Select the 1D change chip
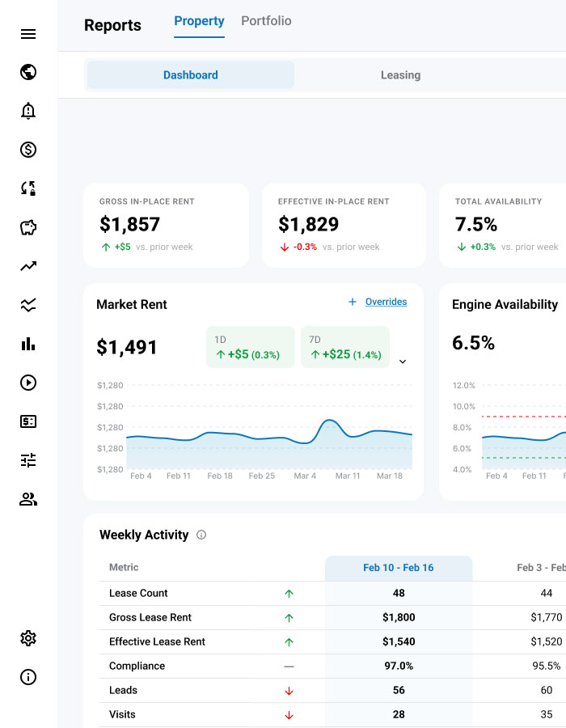The width and height of the screenshot is (566, 728). (x=251, y=347)
